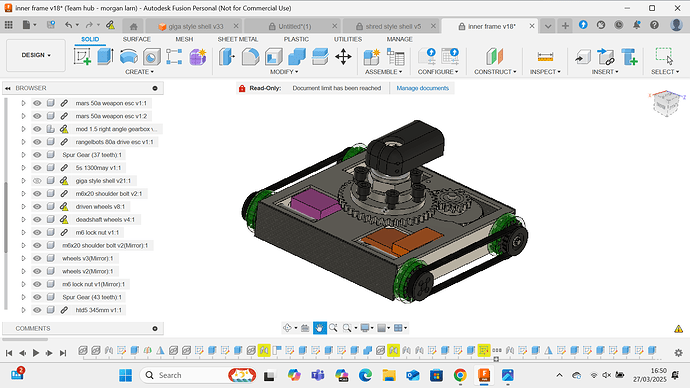Expand the MODIFY dropdown menu
Viewport: 690px width, 388px height.
point(284,72)
